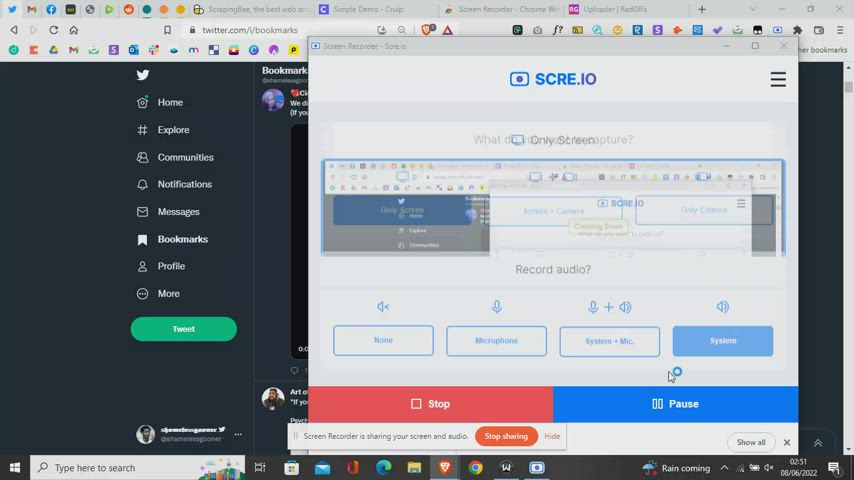
Task: Open Communities in Twitter sidebar
Action: (x=175, y=157)
